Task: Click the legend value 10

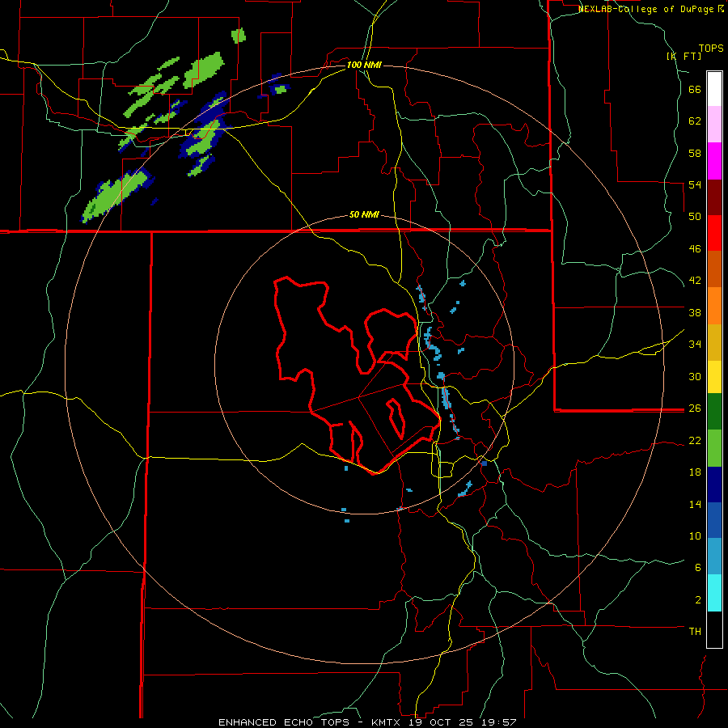Action: [695, 535]
